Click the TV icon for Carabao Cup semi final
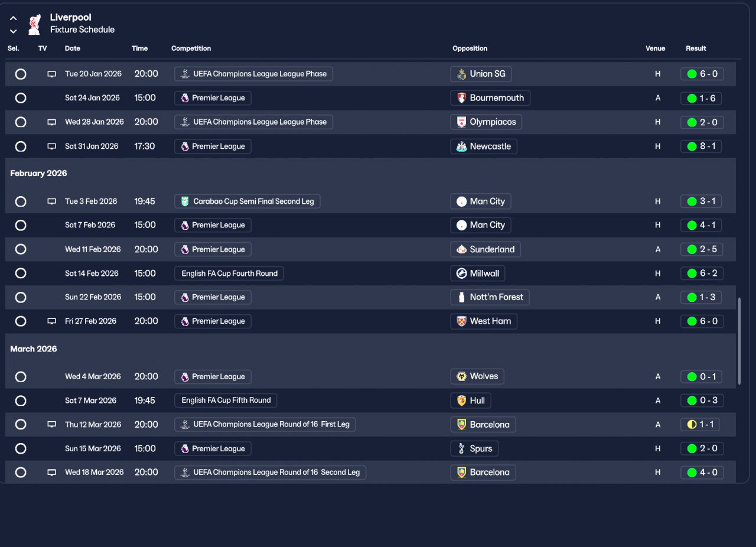The image size is (756, 547). pyautogui.click(x=52, y=201)
